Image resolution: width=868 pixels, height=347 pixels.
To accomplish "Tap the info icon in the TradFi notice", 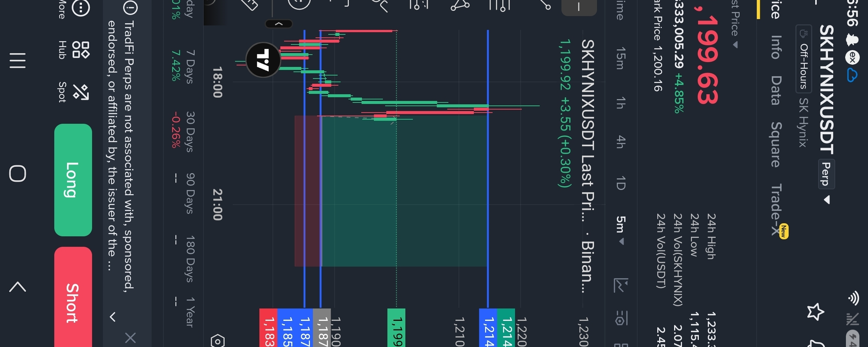I will click(130, 7).
